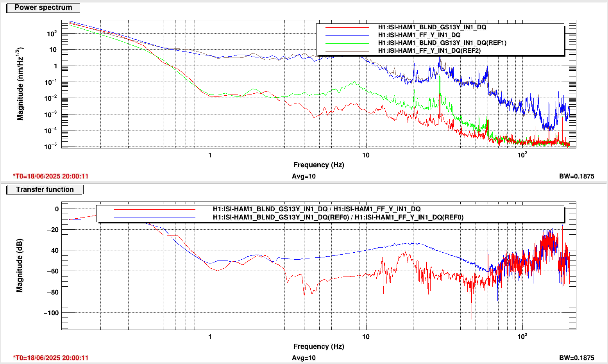The height and width of the screenshot is (364, 608).
Task: Click the "-60" dB tick label
Action: point(53,271)
